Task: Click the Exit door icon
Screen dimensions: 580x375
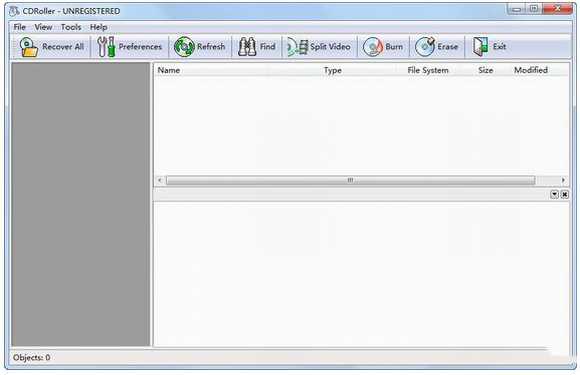Action: coord(480,47)
